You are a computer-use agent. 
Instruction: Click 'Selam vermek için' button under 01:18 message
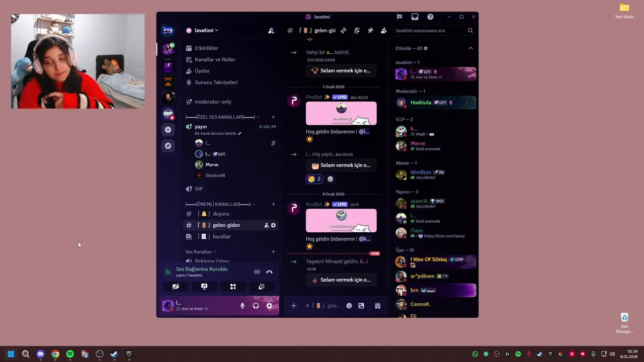(x=341, y=280)
